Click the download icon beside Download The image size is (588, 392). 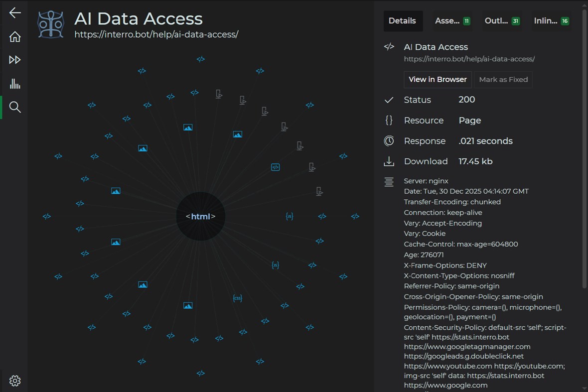[x=389, y=161]
